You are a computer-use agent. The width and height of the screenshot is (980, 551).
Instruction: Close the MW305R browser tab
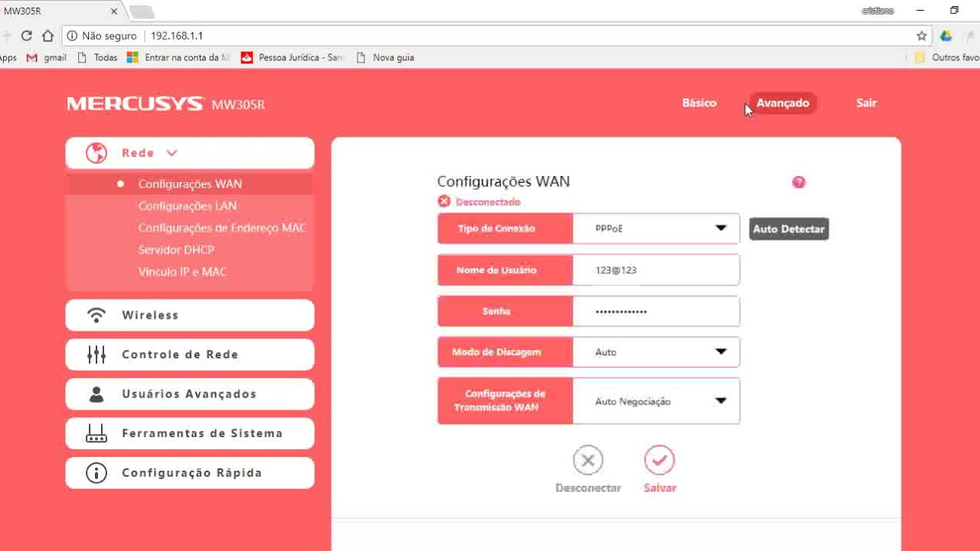[115, 11]
